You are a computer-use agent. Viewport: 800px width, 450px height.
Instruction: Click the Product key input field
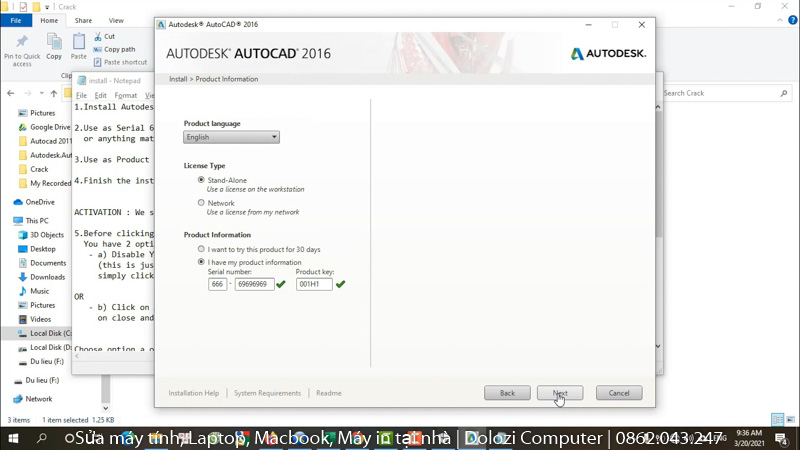[314, 285]
